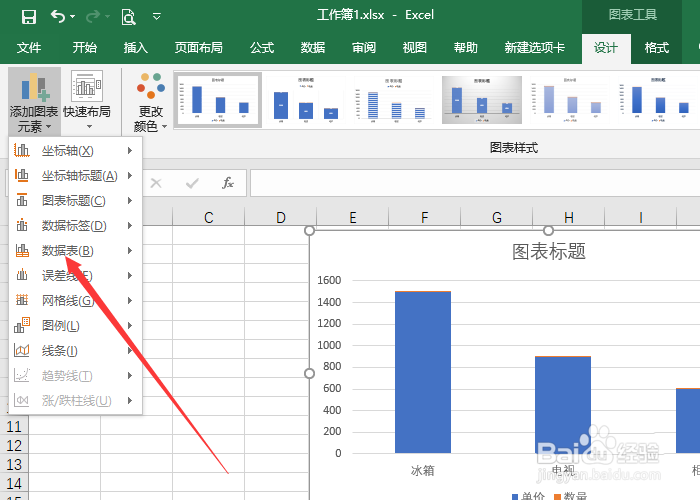This screenshot has height=500, width=700.
Task: Open the 数据表(B) submenu
Action: [x=75, y=251]
